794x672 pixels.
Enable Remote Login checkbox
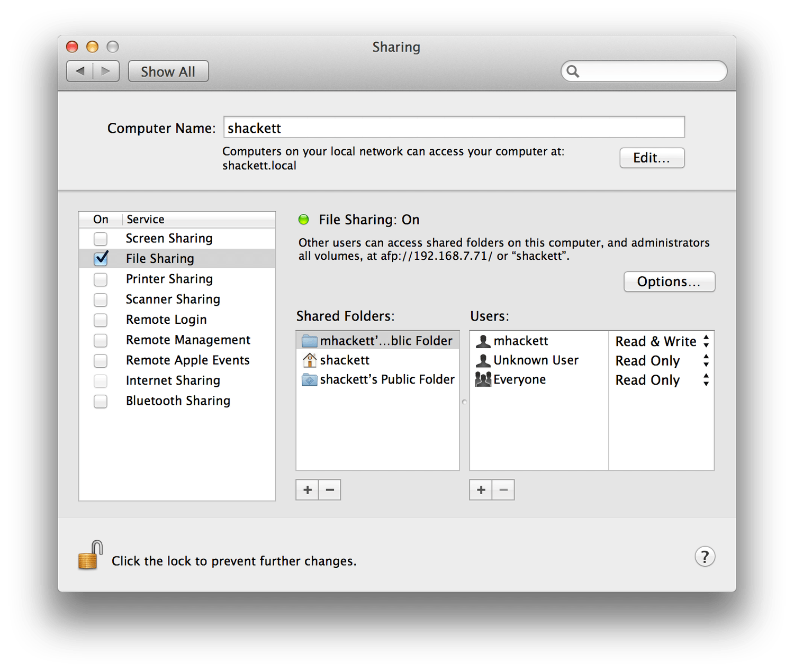[x=101, y=320]
